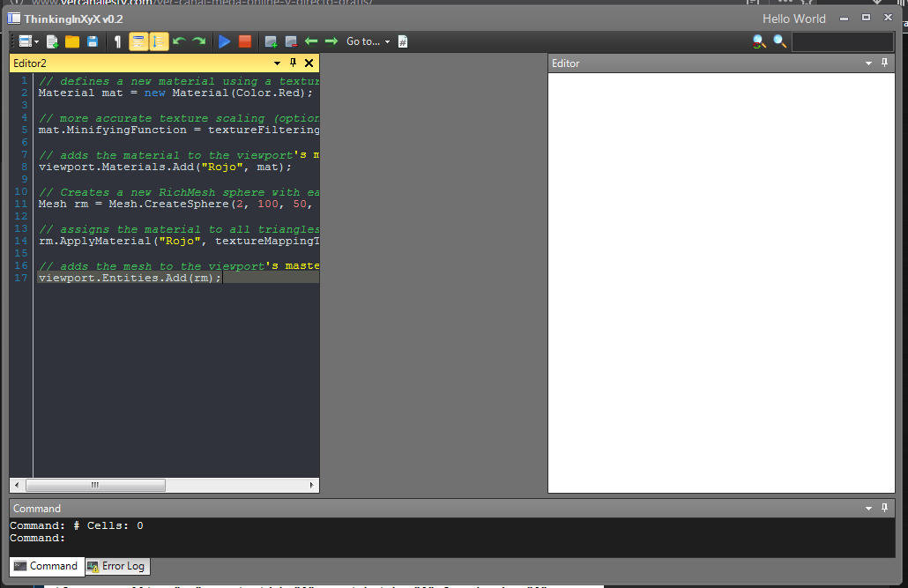
Task: Save the file with the disk icon
Action: tap(93, 41)
